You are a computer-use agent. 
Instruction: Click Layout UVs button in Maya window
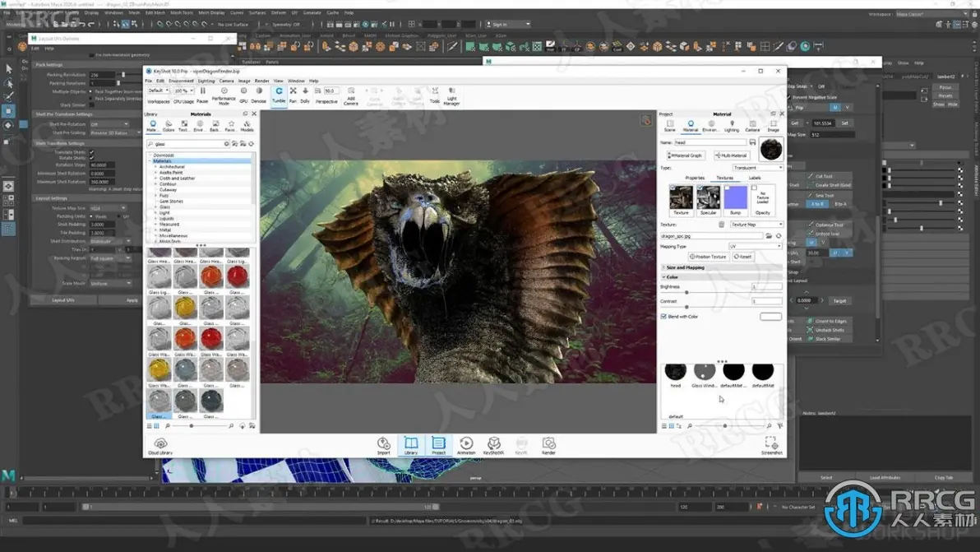pos(63,300)
